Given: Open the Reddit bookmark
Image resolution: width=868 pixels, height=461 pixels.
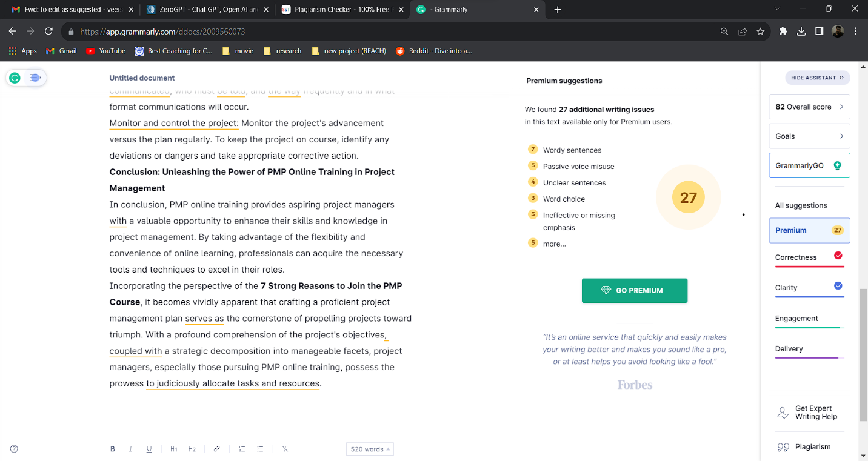Looking at the screenshot, I should tap(433, 51).
